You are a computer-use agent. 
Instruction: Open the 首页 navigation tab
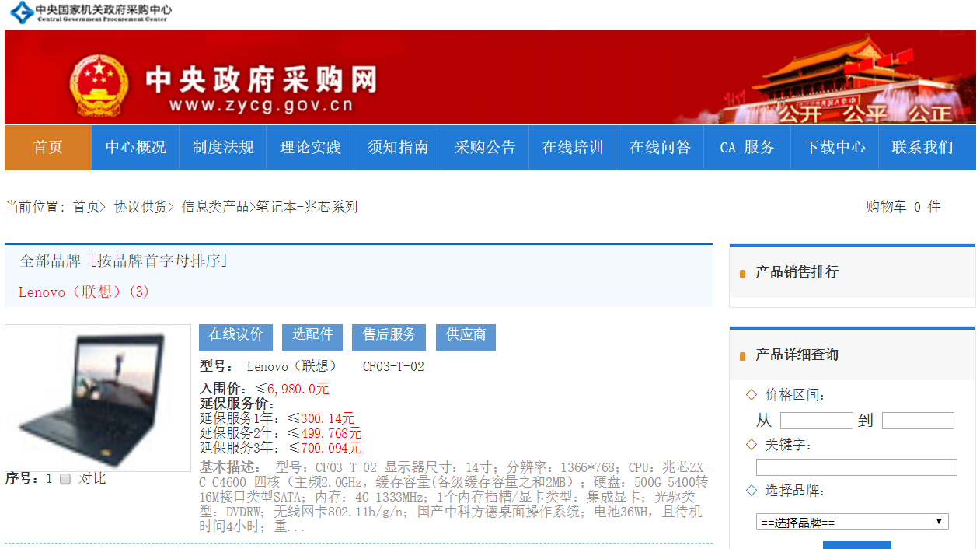(48, 148)
